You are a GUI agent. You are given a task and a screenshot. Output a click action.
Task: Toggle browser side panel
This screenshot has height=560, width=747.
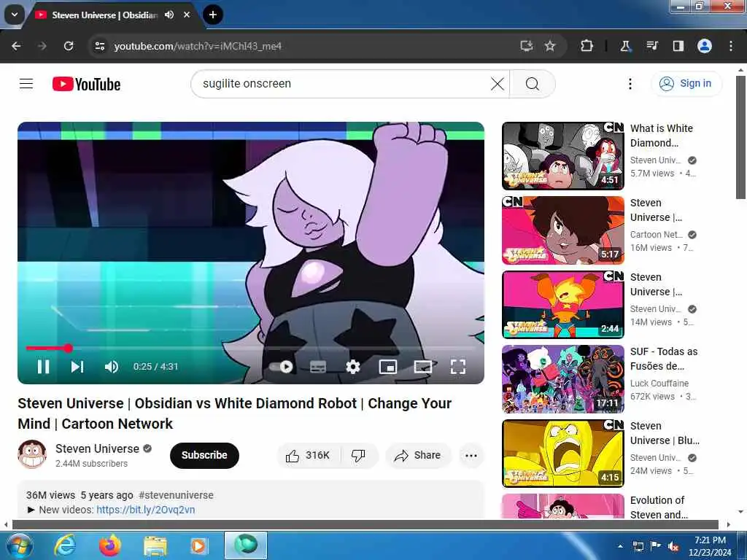(678, 46)
